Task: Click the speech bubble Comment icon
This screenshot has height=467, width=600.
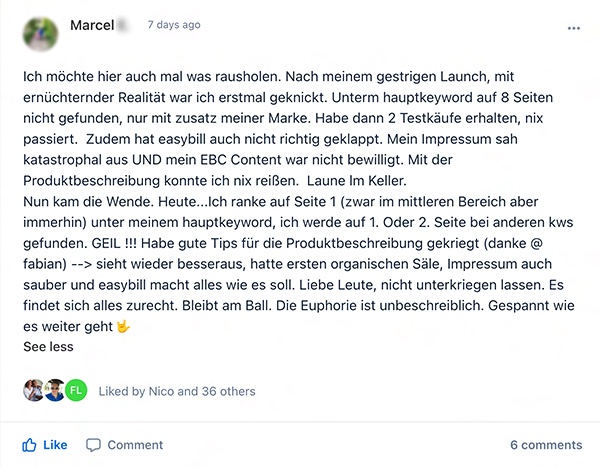Action: point(93,445)
